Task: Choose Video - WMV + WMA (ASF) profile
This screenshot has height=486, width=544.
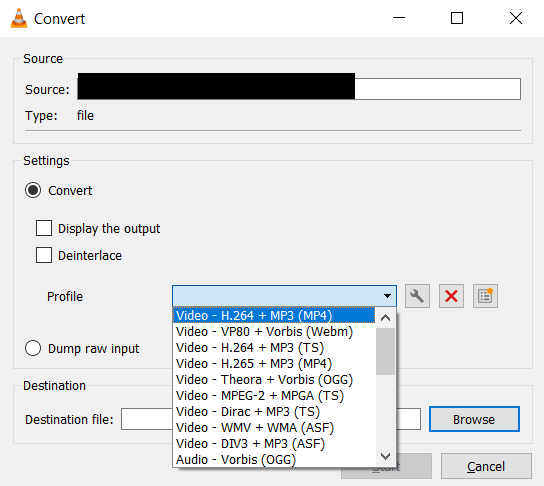Action: 274,427
